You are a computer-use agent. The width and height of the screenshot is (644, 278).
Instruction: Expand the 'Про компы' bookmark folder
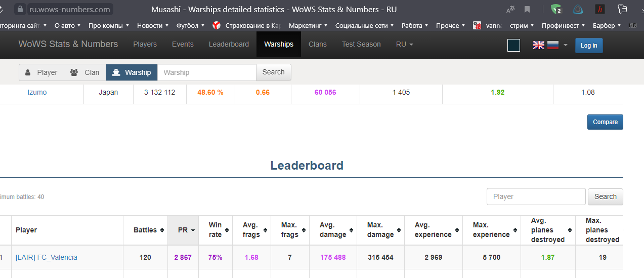[x=109, y=25]
